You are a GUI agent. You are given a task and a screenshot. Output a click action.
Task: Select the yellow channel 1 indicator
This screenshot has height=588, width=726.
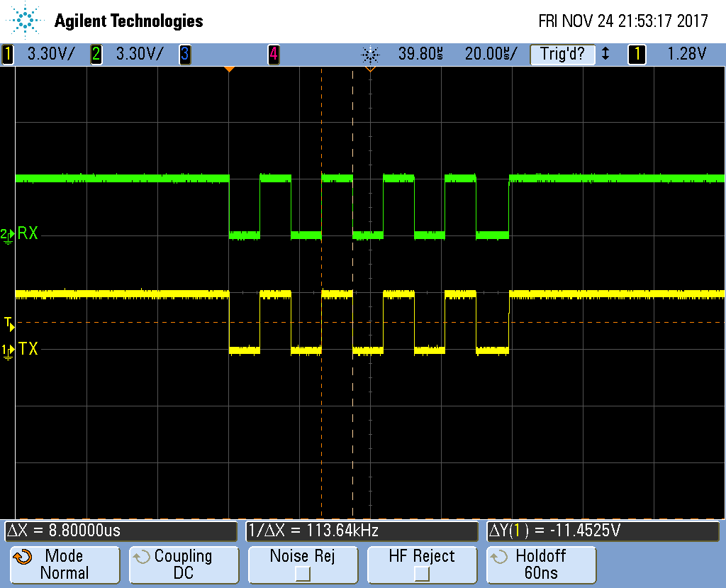[x=8, y=54]
